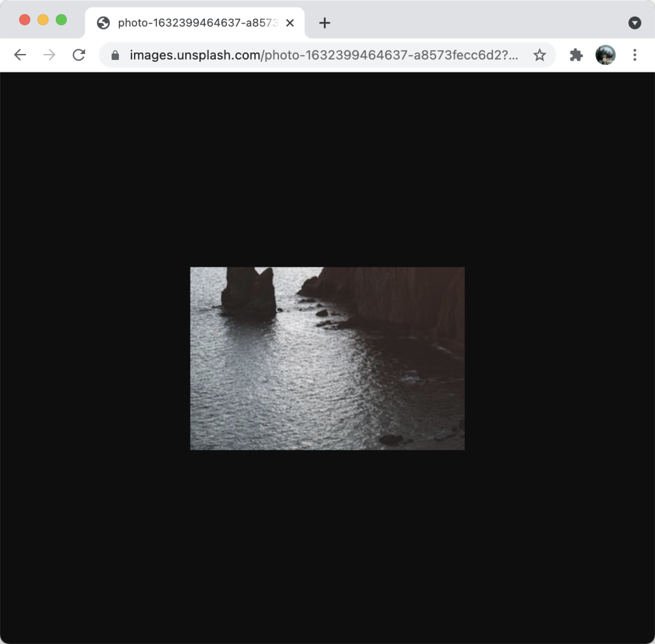Screen dimensions: 655x644
Task: Go back to the previous page
Action: [x=20, y=55]
